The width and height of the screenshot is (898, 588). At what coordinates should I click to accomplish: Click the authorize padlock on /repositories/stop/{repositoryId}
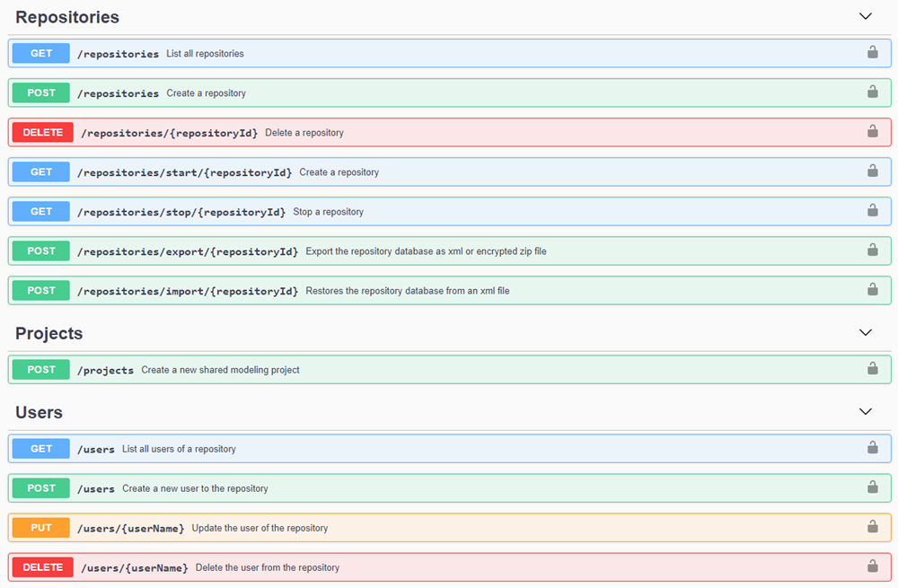coord(872,211)
